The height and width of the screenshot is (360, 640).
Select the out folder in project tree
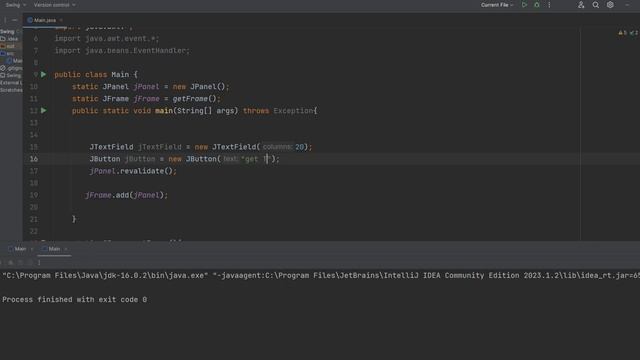tap(9, 46)
